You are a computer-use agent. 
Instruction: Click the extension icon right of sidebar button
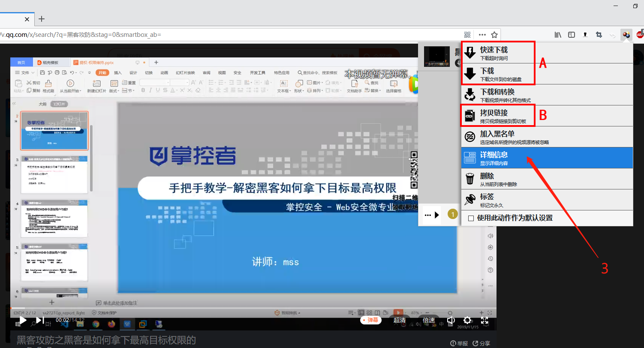[585, 35]
